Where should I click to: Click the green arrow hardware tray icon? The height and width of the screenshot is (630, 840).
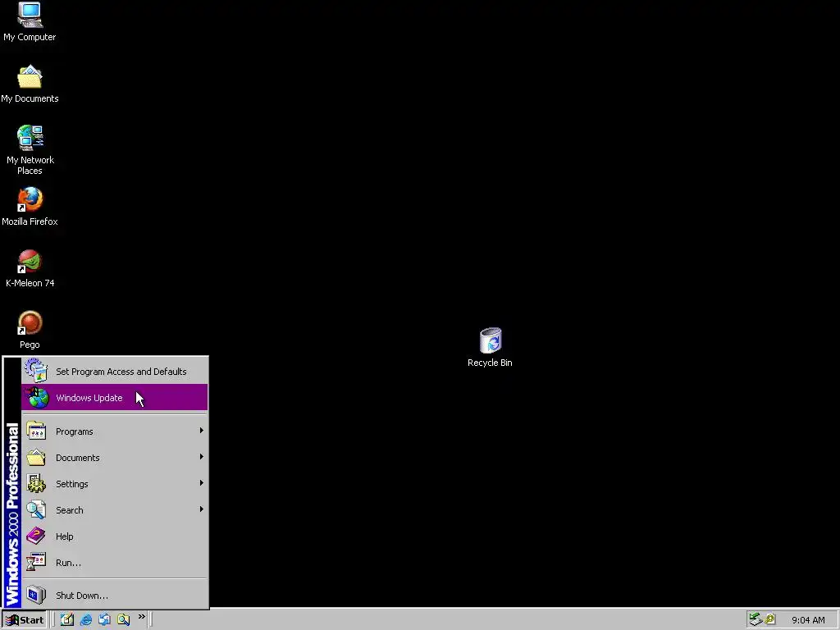756,619
